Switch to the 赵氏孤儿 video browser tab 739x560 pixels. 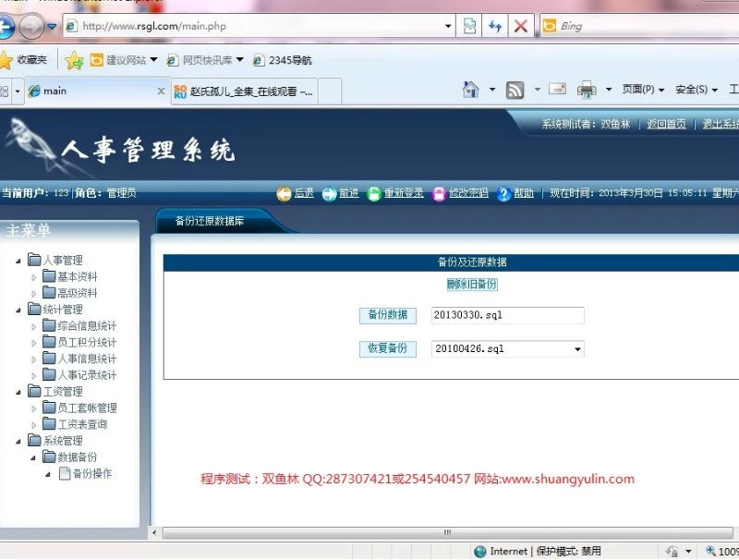244,91
